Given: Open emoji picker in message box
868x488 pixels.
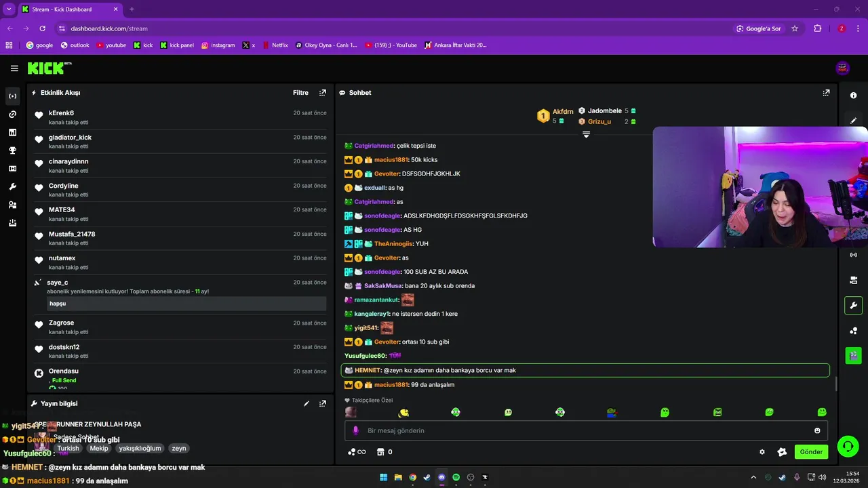Looking at the screenshot, I should pos(817,430).
